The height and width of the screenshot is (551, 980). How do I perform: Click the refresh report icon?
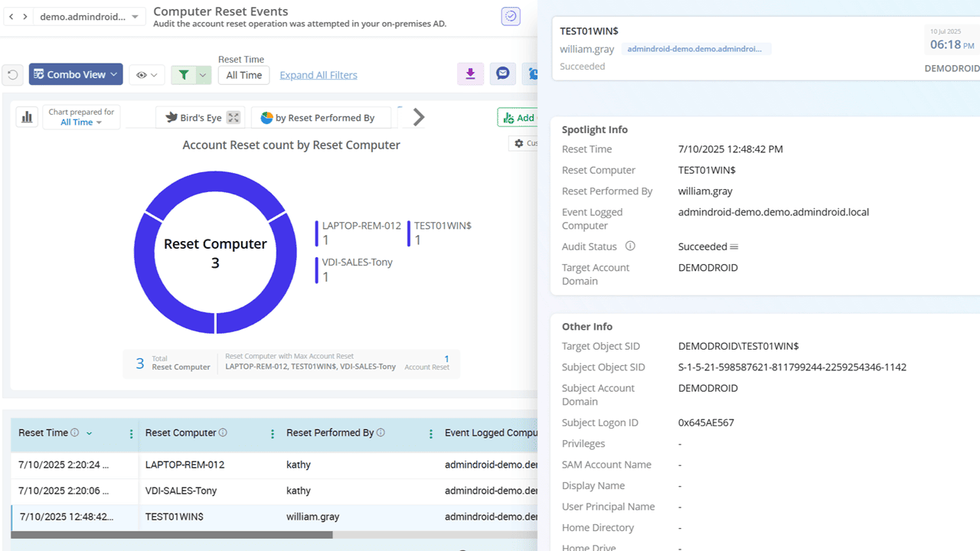pyautogui.click(x=13, y=75)
